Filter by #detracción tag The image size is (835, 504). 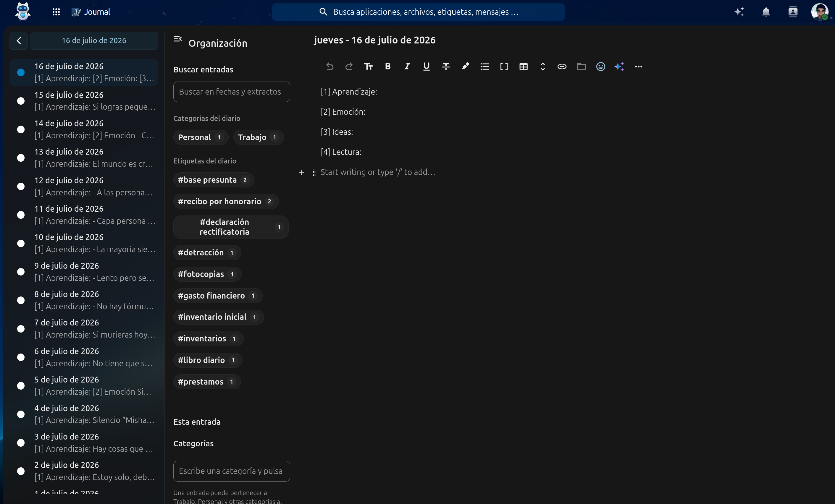(x=207, y=253)
